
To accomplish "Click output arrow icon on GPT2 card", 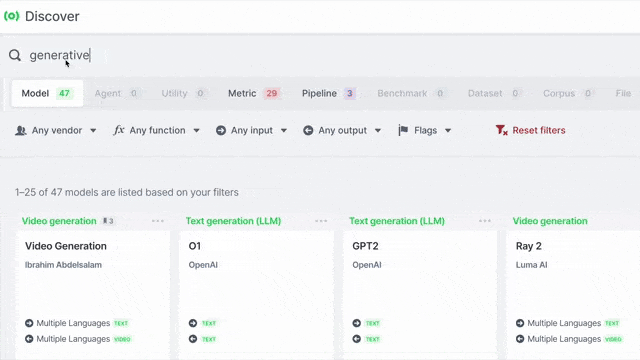I will point(357,339).
